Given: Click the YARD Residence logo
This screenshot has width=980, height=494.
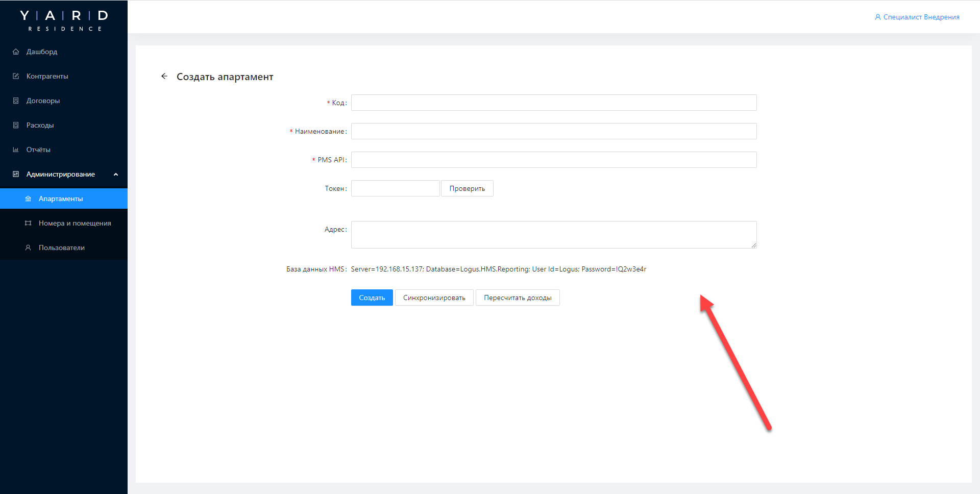Looking at the screenshot, I should pos(64,20).
